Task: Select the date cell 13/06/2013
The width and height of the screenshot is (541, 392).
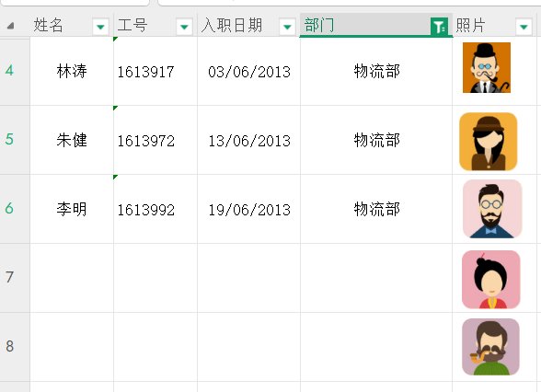Action: click(248, 140)
